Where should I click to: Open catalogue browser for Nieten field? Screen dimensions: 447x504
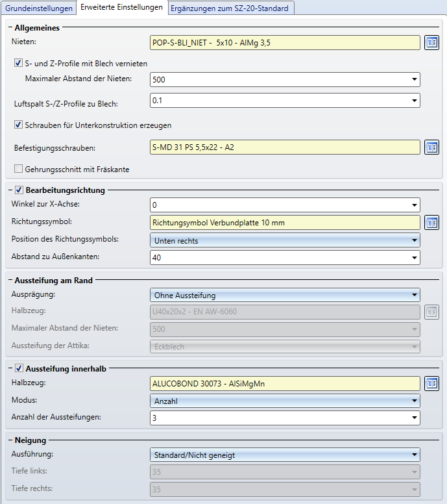click(x=431, y=42)
